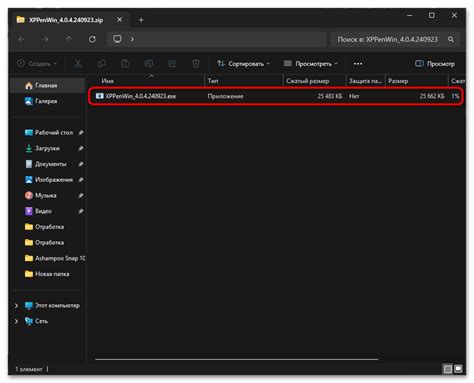Image resolution: width=474 pixels, height=383 pixels.
Task: Refresh the folder view
Action: pos(92,39)
